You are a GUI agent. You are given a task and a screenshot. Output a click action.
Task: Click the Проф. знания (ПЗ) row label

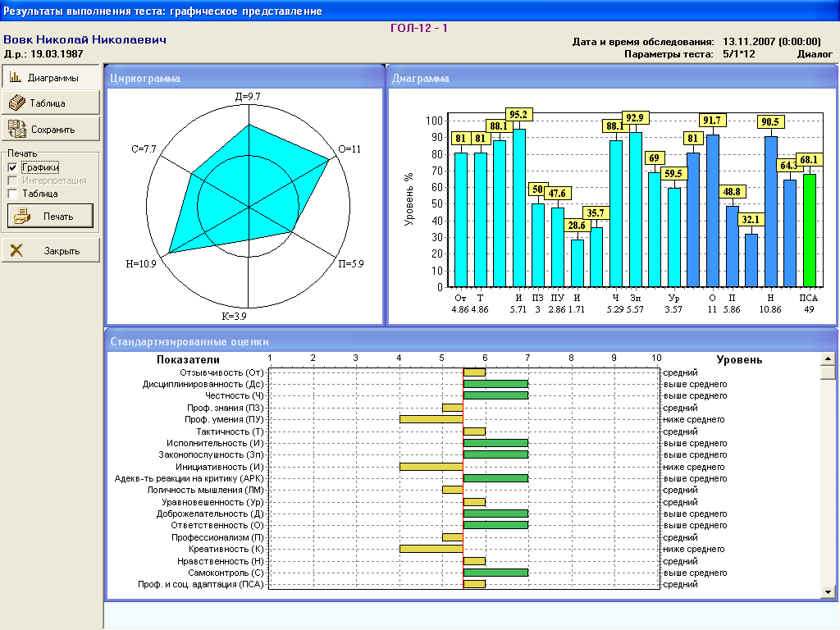click(226, 408)
